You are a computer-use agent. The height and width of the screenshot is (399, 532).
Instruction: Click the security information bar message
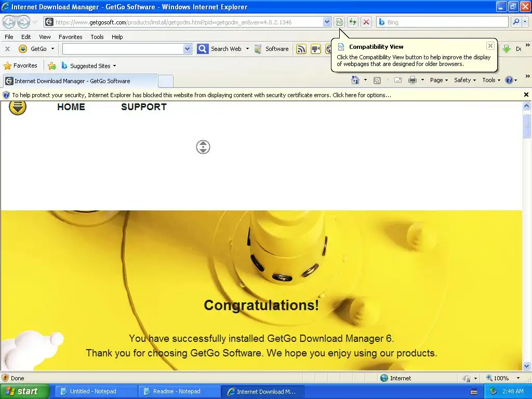click(202, 95)
